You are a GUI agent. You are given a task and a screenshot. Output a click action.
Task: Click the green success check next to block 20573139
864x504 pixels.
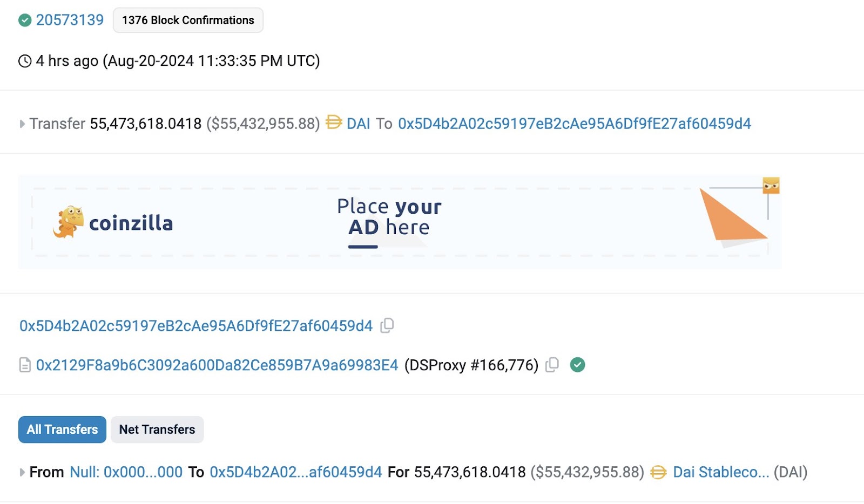click(x=25, y=21)
